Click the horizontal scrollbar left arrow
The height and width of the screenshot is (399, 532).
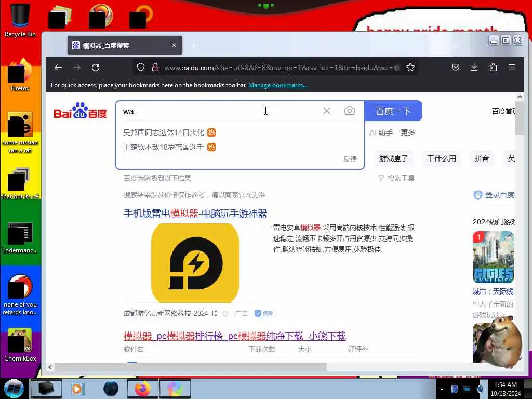[x=50, y=367]
